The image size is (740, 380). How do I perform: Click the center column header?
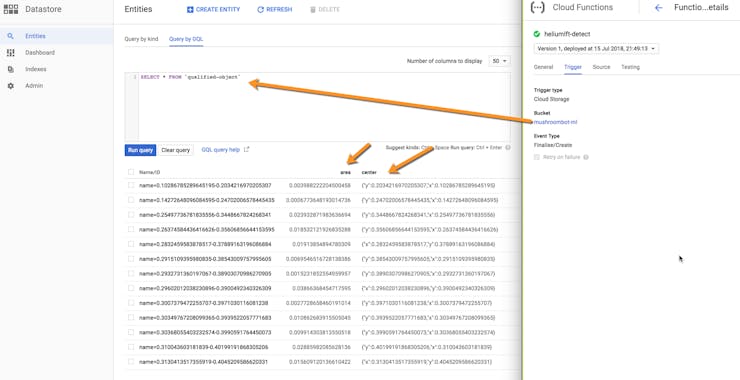tap(370, 172)
